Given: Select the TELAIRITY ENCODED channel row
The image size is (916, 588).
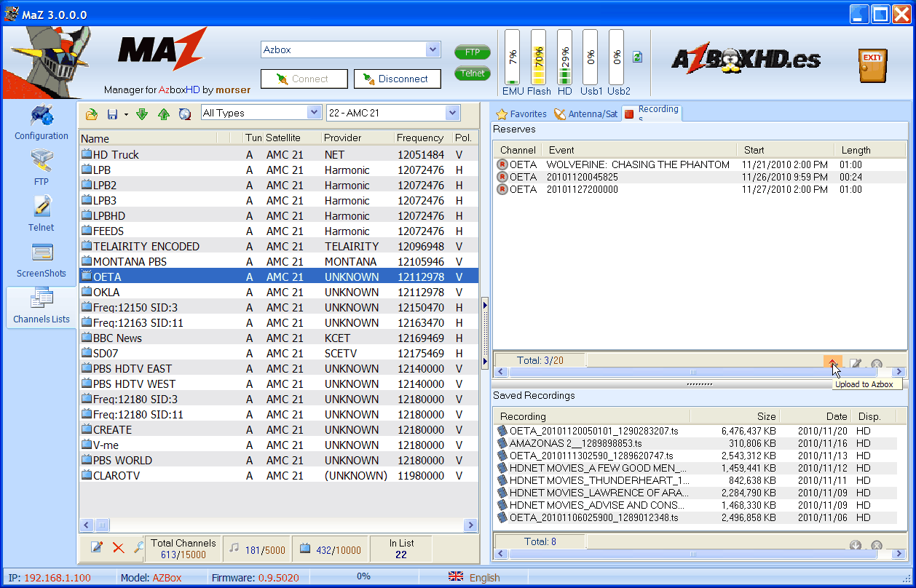Looking at the screenshot, I should (x=279, y=246).
